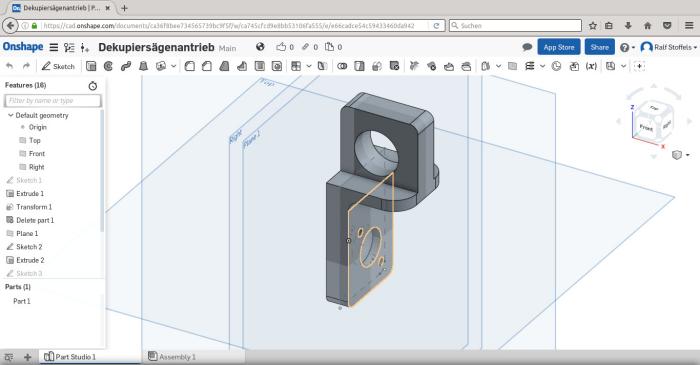Select the Mirror tool icon
The height and width of the screenshot is (365, 700).
pos(322,66)
